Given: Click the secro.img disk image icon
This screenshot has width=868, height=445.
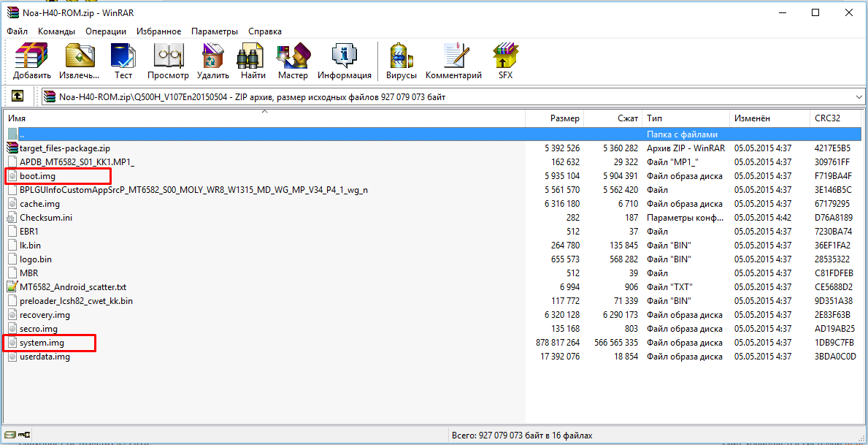Looking at the screenshot, I should click(12, 329).
